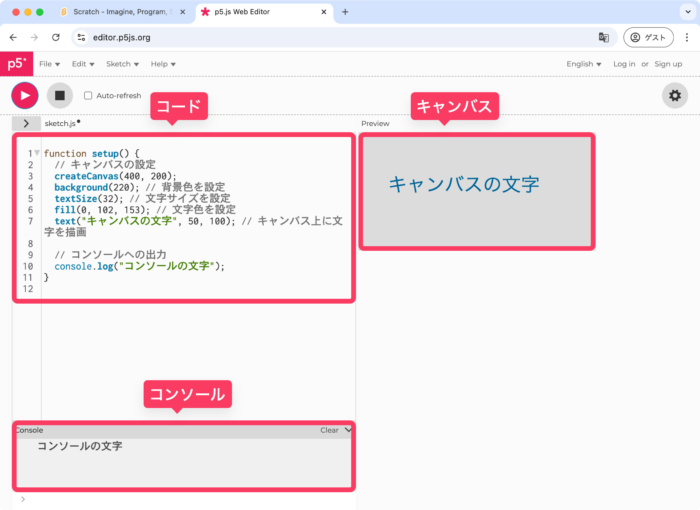Reload the page in the browser
The height and width of the screenshot is (510, 700).
click(56, 37)
